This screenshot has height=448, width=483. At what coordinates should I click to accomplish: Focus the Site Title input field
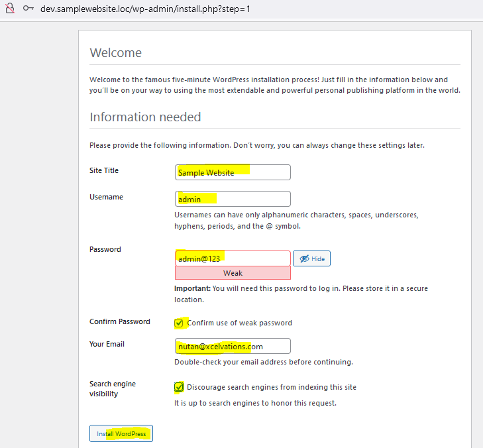point(233,172)
